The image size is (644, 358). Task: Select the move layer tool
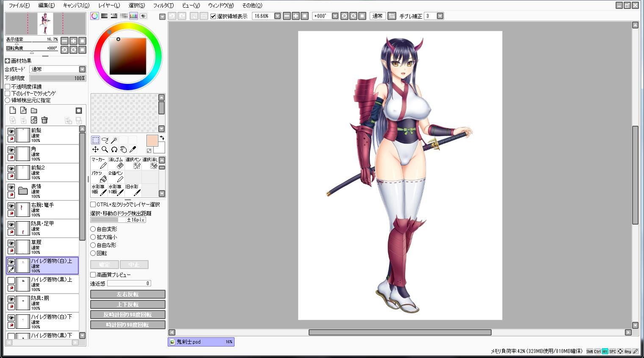click(x=95, y=150)
